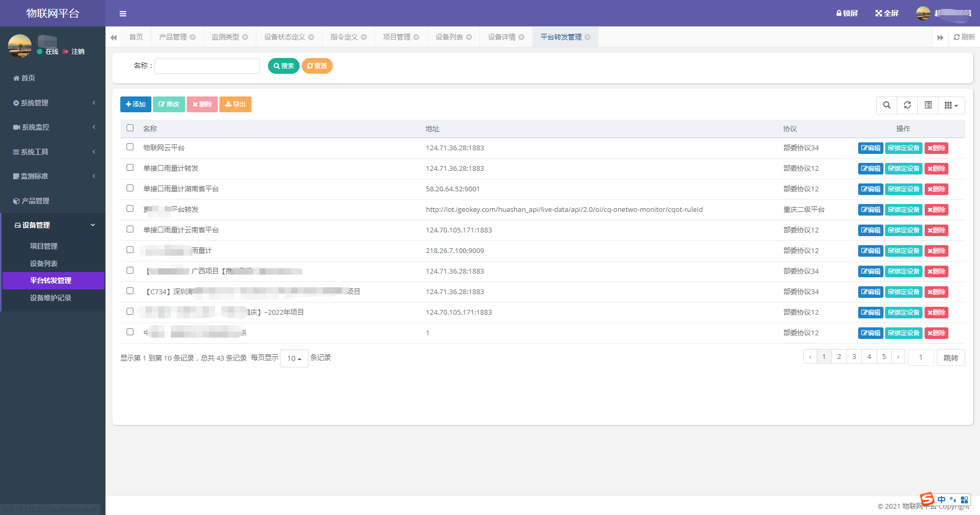Click the table refresh icon
The image size is (980, 515).
[x=907, y=105]
